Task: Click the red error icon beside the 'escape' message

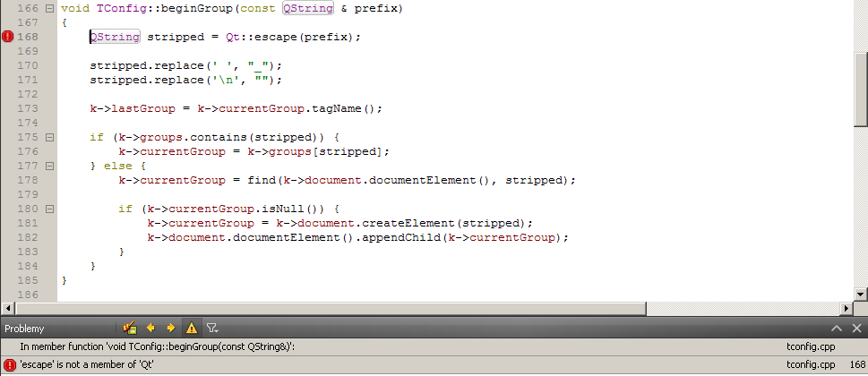Action: tap(10, 365)
